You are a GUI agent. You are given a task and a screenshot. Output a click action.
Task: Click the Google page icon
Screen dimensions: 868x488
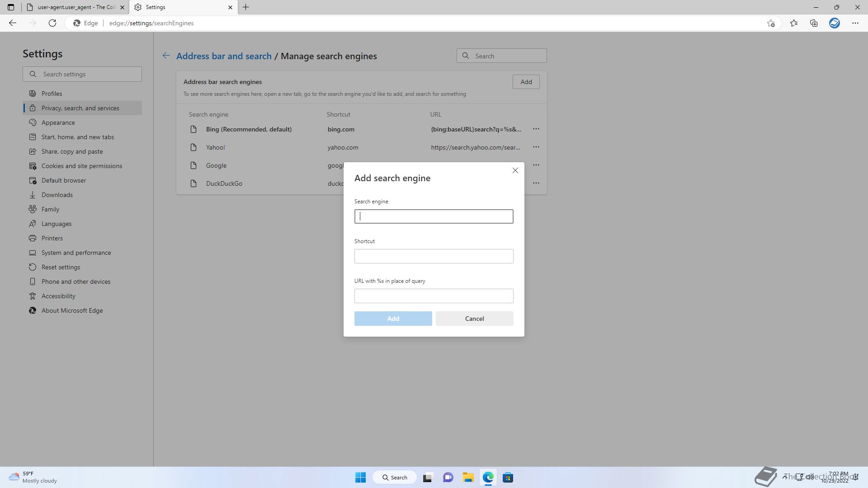[x=193, y=165]
